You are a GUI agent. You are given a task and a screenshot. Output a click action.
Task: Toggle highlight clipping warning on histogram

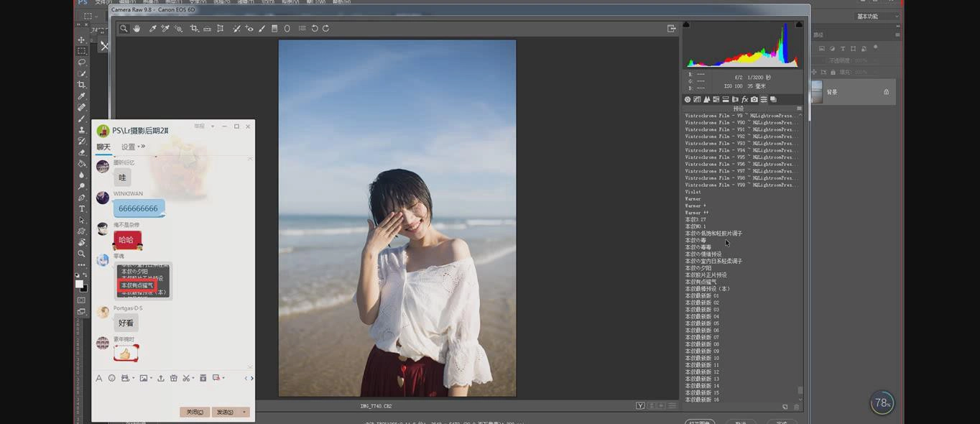[800, 24]
